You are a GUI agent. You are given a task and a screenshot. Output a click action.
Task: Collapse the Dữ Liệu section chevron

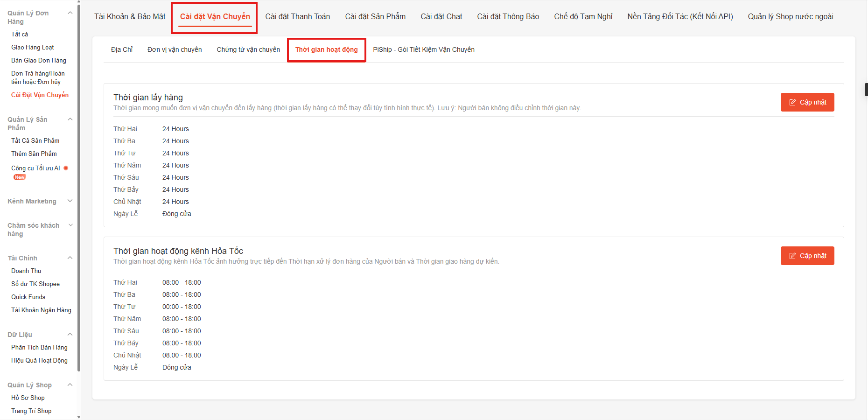(70, 335)
